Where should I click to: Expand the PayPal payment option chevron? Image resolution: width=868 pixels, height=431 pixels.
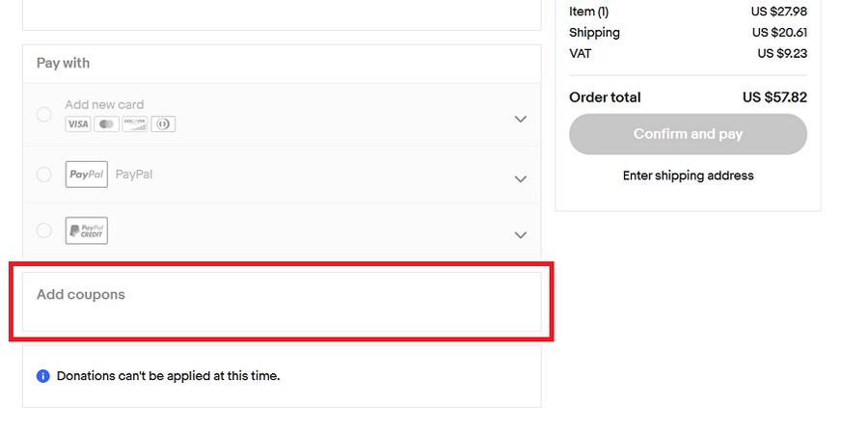521,179
